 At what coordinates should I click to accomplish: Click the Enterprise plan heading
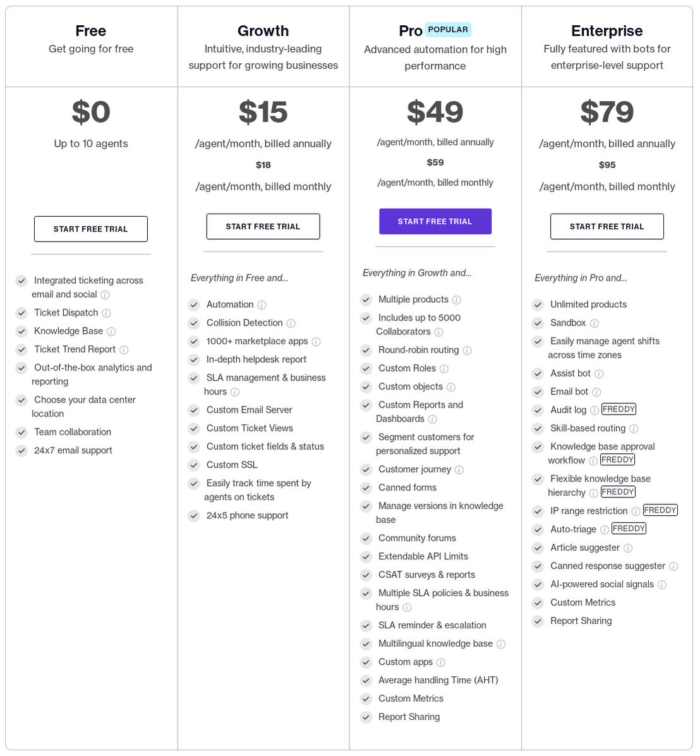607,31
